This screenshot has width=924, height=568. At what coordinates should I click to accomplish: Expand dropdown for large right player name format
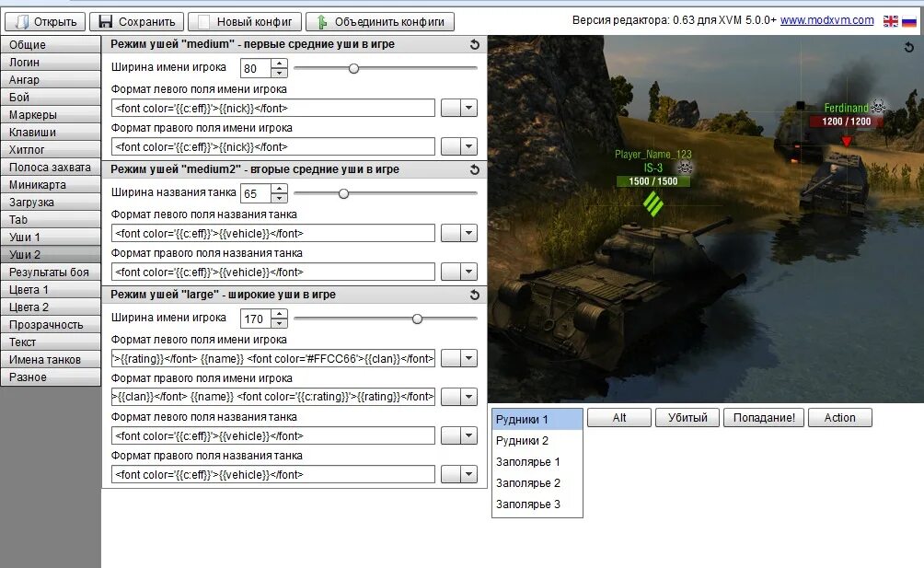468,397
